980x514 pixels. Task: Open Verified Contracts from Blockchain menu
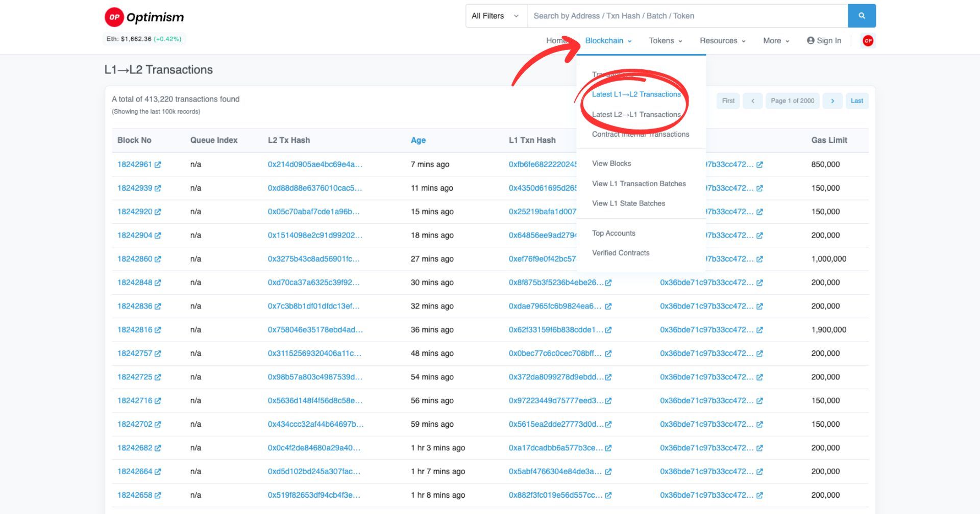tap(621, 252)
